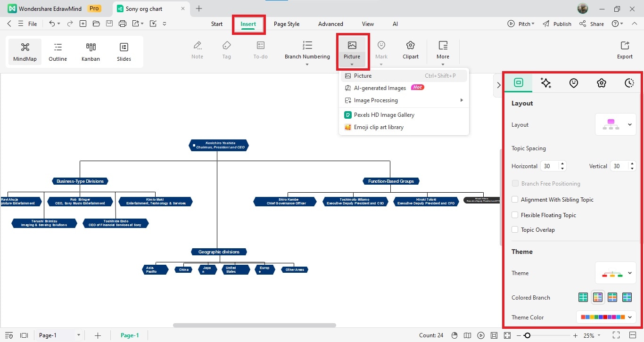Enable Flexible Floating Topic checkbox
This screenshot has width=644, height=342.
point(515,215)
